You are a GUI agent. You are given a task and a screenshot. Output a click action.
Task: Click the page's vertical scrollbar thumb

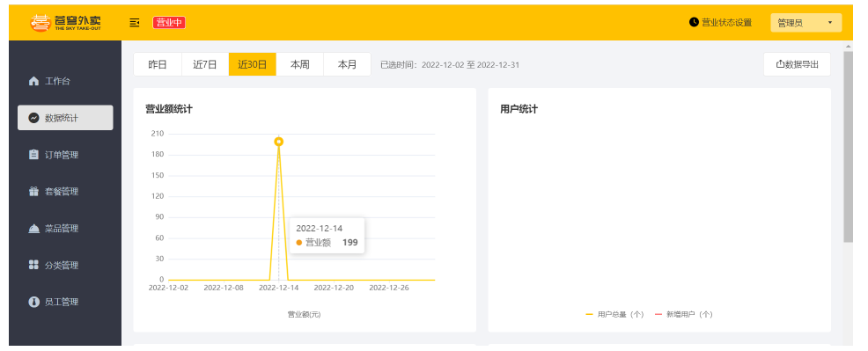(x=848, y=147)
